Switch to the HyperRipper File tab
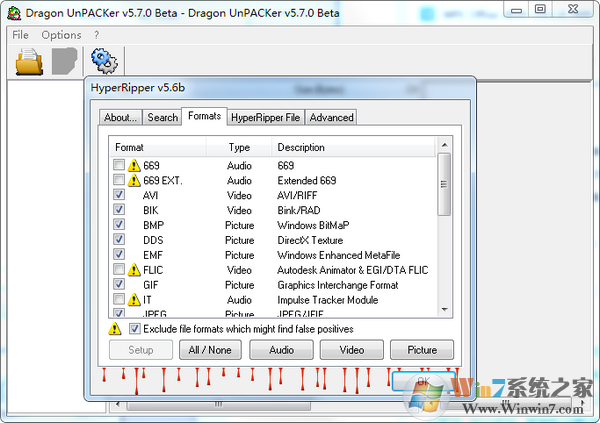The width and height of the screenshot is (600, 423). click(266, 117)
